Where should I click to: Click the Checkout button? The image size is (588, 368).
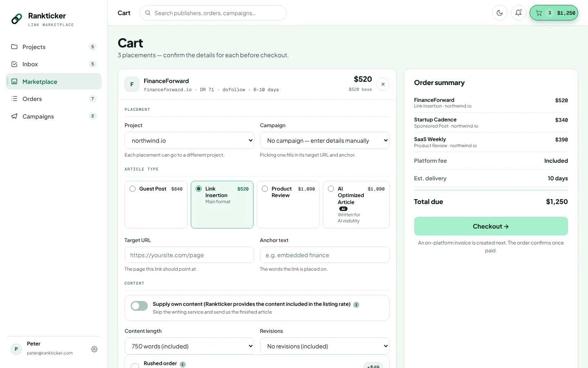[491, 226]
